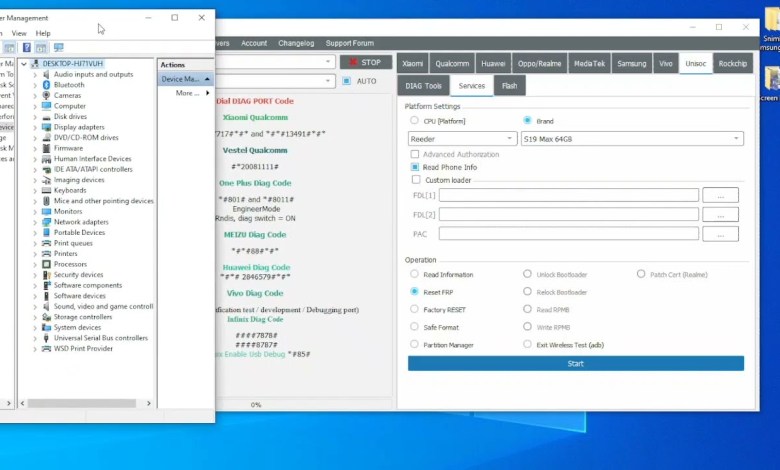
Task: Open the Flash tab
Action: pos(509,86)
